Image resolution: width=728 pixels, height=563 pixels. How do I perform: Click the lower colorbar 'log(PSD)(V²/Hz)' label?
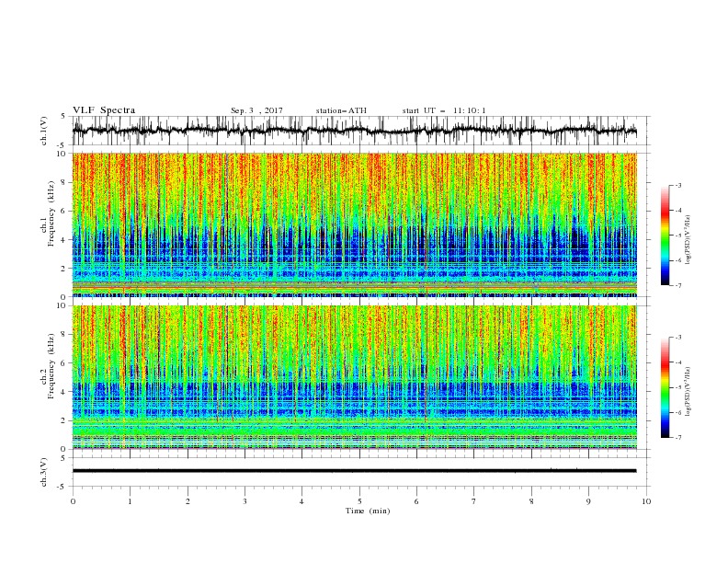coord(689,392)
